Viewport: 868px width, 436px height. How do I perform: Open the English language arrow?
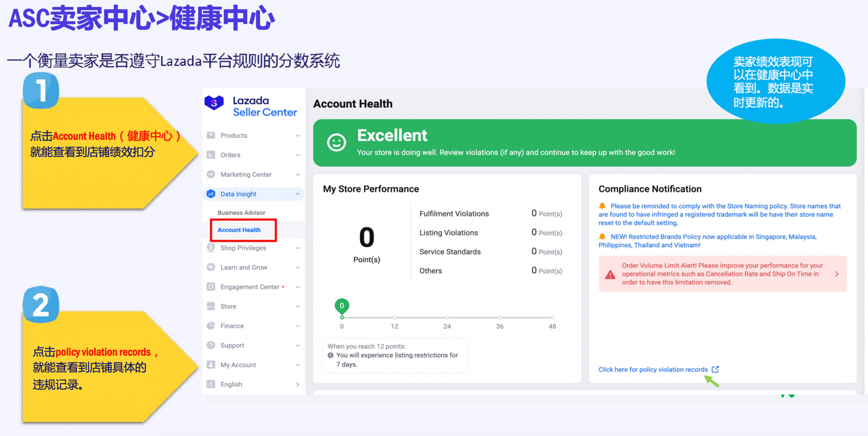pos(298,385)
